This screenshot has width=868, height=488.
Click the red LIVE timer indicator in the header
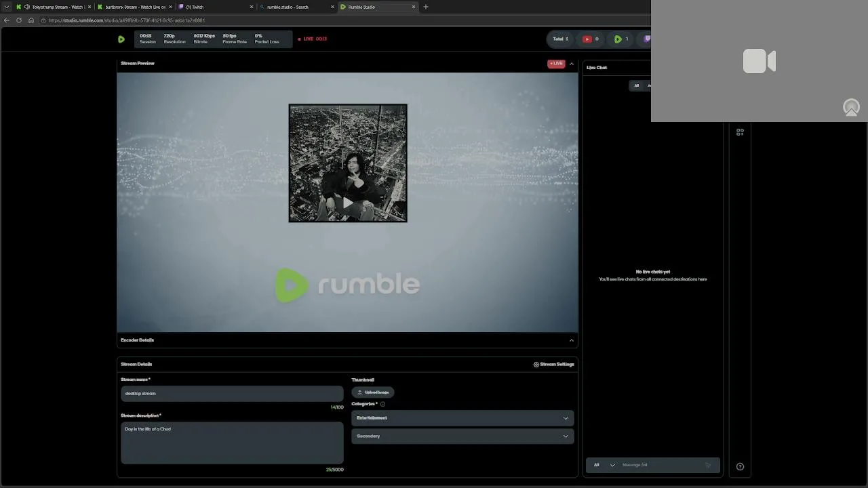coord(313,39)
